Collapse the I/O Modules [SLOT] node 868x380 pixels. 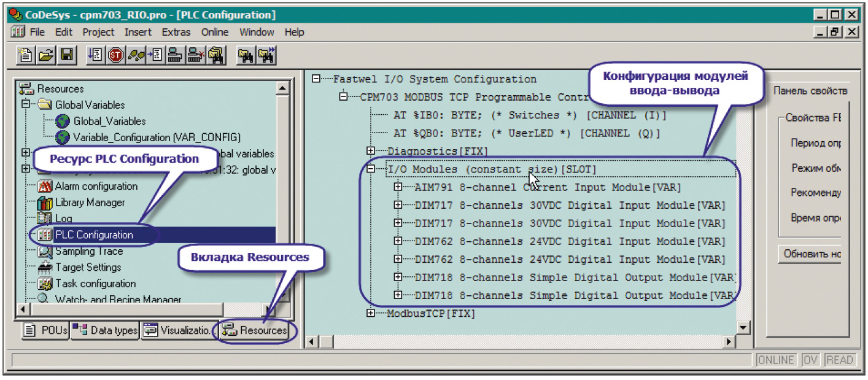click(370, 169)
